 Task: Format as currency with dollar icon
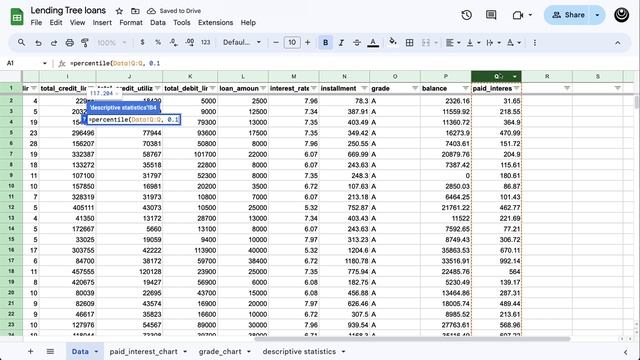coord(142,42)
